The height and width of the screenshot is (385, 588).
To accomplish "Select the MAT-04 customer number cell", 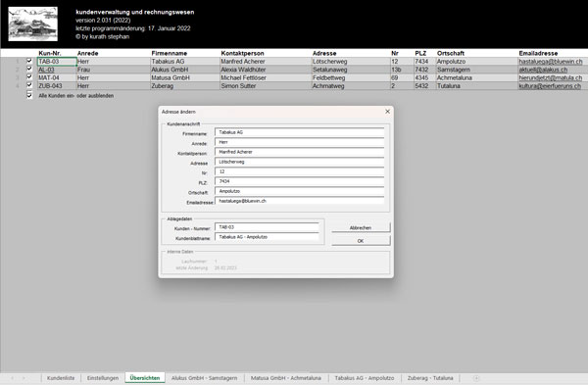I will [x=57, y=78].
